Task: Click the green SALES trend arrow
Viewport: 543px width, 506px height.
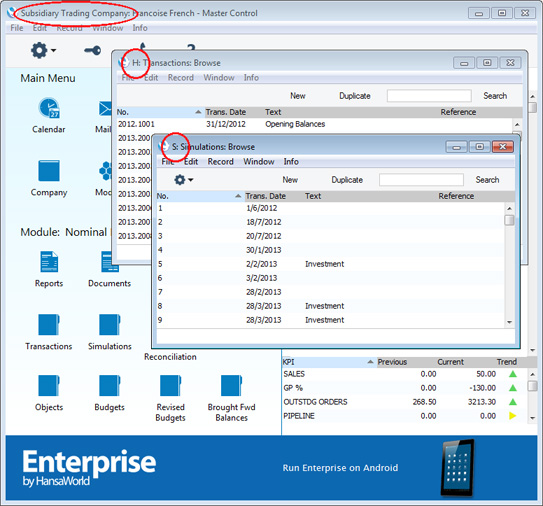Action: point(513,374)
